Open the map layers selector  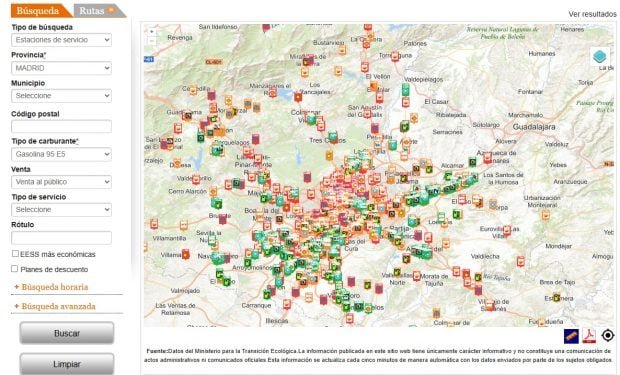coord(599,57)
